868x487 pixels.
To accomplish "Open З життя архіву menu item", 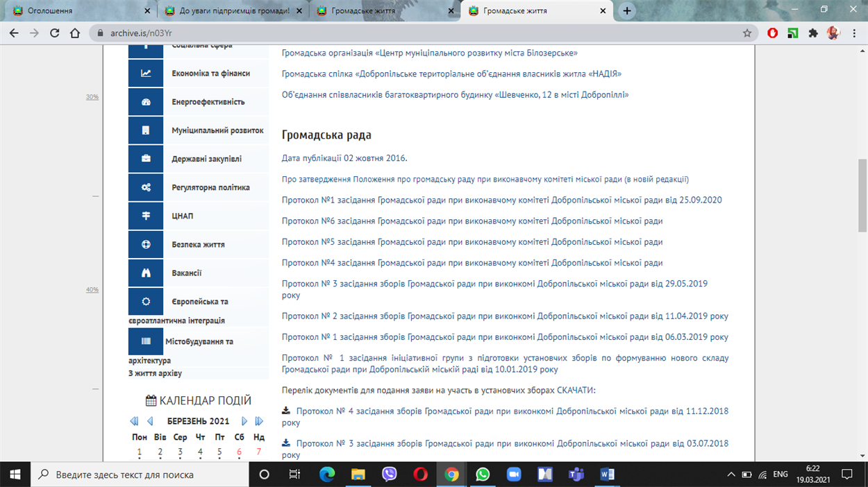I will click(x=155, y=373).
